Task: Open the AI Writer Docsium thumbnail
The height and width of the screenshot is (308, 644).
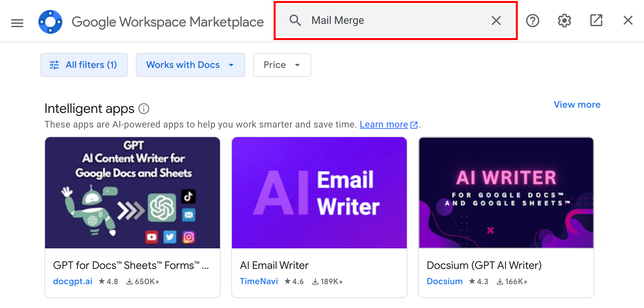Action: (506, 193)
